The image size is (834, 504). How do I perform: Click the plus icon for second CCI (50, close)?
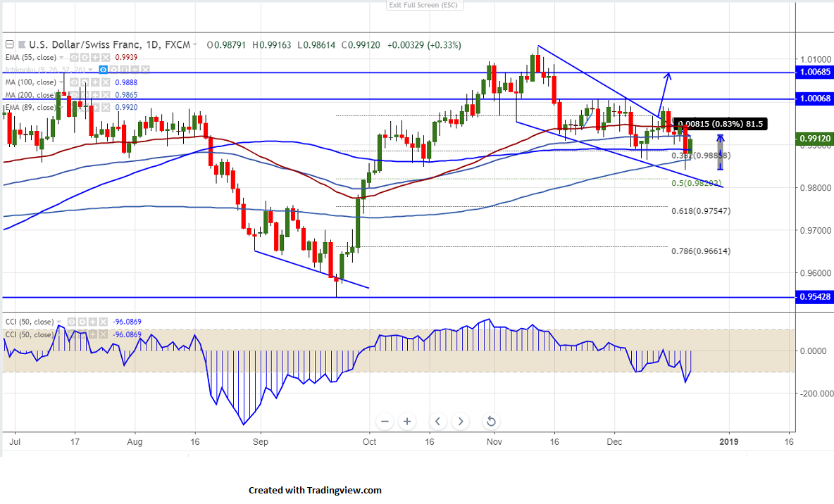tap(92, 334)
